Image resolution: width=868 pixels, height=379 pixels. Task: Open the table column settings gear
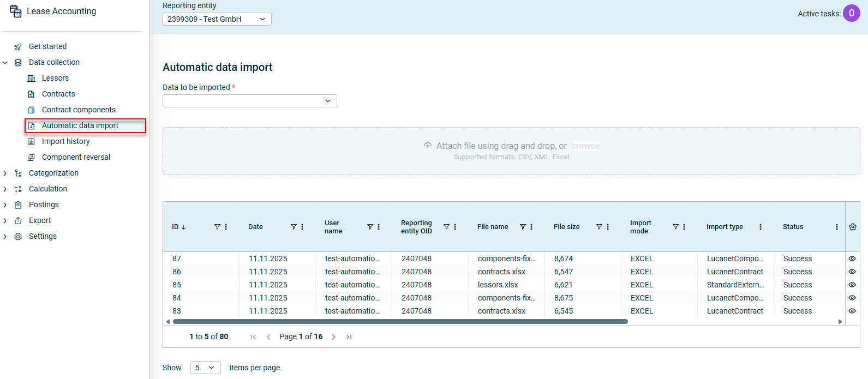pos(853,227)
